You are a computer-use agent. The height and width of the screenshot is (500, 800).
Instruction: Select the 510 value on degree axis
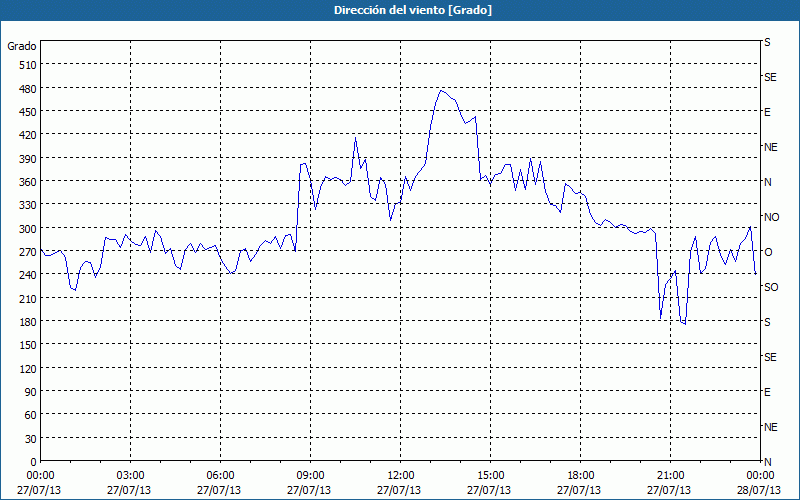coord(29,65)
